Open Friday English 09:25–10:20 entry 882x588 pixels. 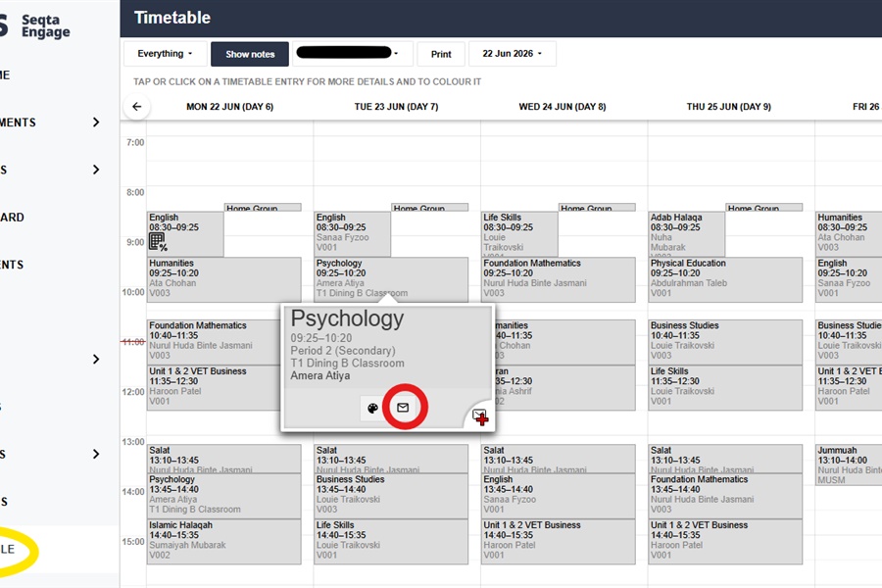click(849, 279)
